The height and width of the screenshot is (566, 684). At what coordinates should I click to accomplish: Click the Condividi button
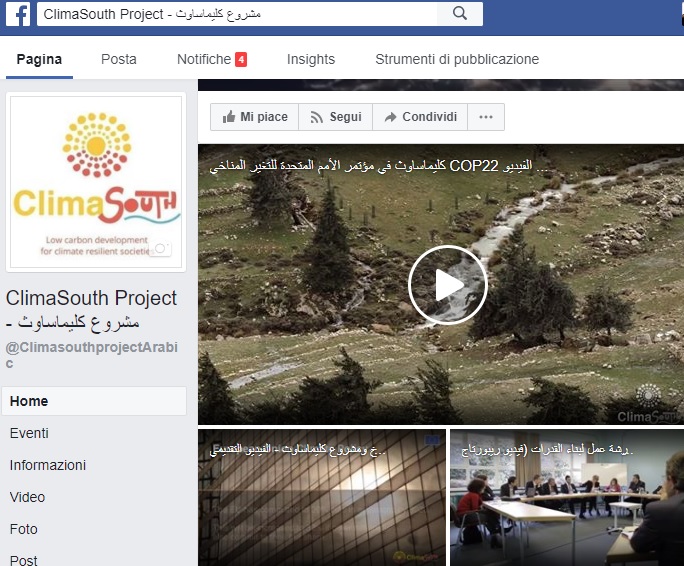coord(420,117)
